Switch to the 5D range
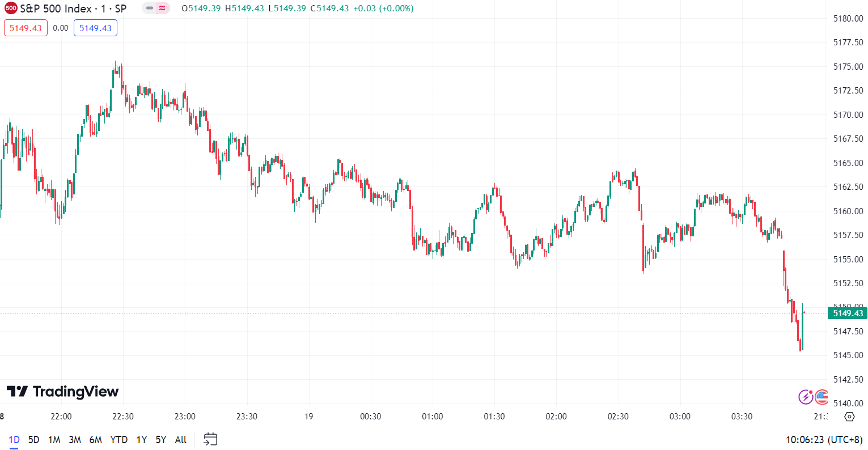 pos(34,440)
